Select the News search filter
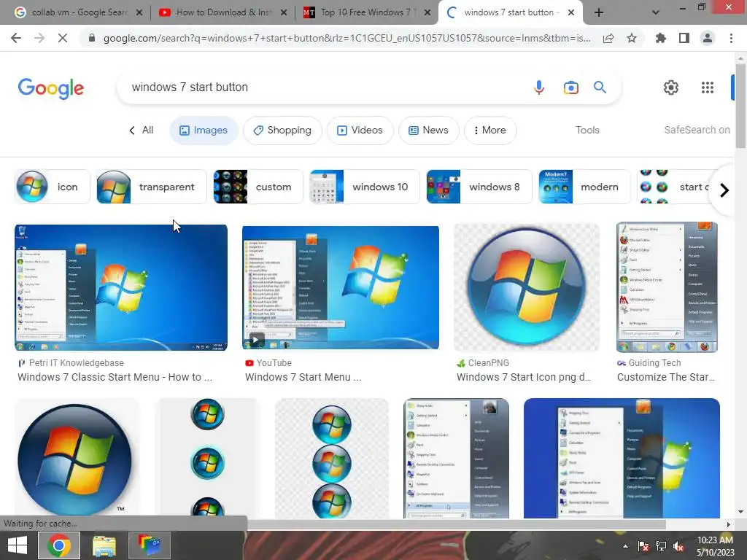Viewport: 747px width, 560px height. point(428,131)
